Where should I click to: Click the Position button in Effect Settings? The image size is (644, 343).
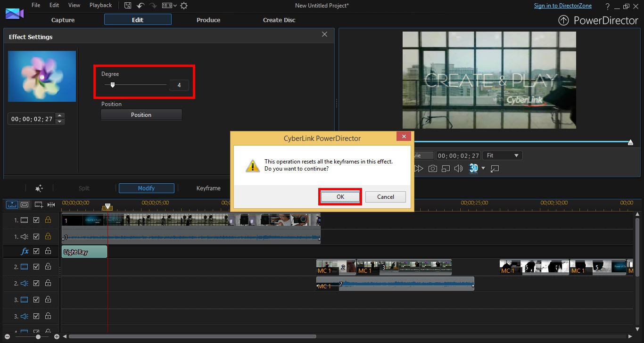[141, 115]
